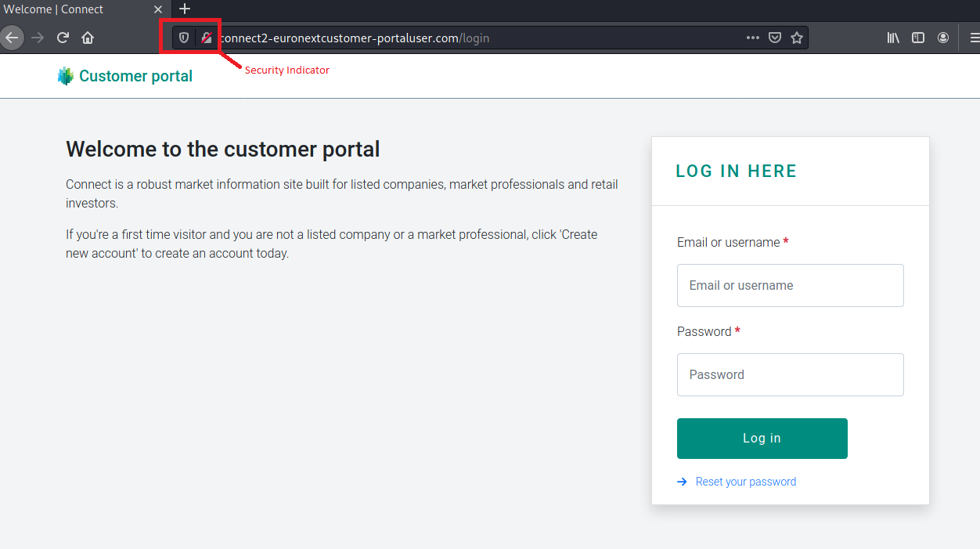The height and width of the screenshot is (549, 980).
Task: Click the 'If you're a first time visitor' paragraph
Action: point(332,244)
